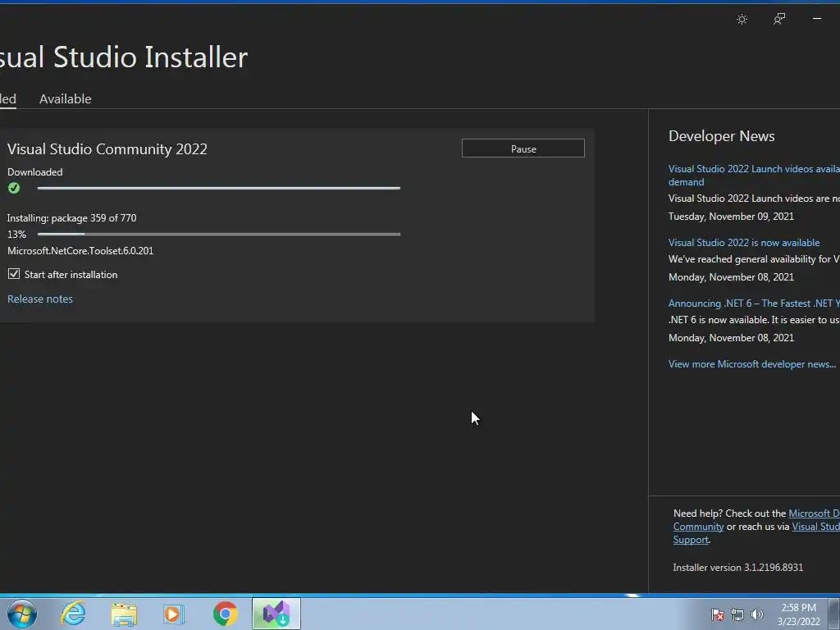Open the Windows Start button
The height and width of the screenshot is (630, 840).
22,614
